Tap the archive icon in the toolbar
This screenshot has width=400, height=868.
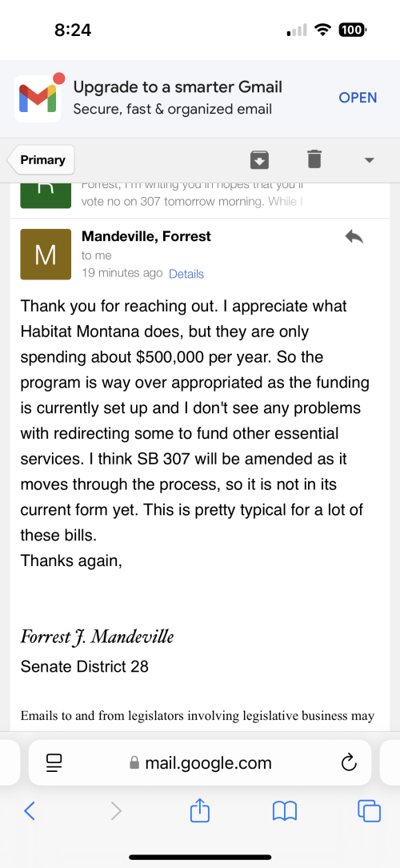[x=259, y=159]
